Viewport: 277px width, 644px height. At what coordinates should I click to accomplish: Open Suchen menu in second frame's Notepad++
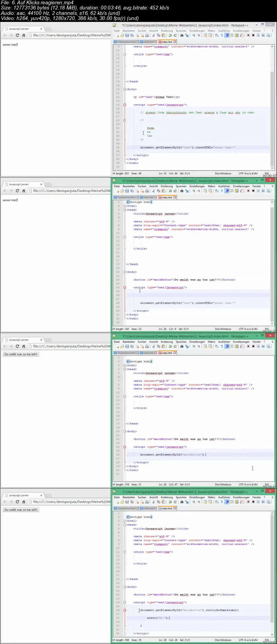tap(142, 186)
